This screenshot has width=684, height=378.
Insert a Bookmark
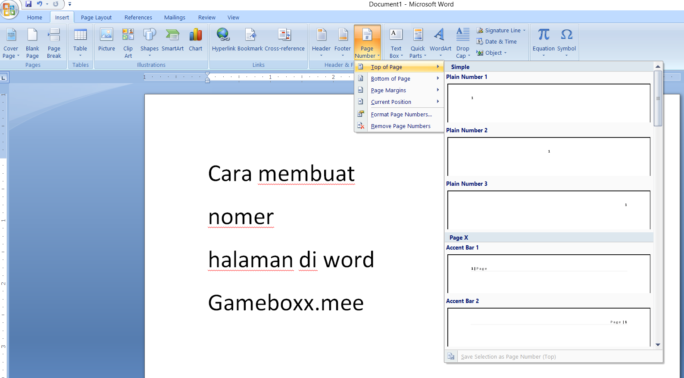click(x=250, y=40)
